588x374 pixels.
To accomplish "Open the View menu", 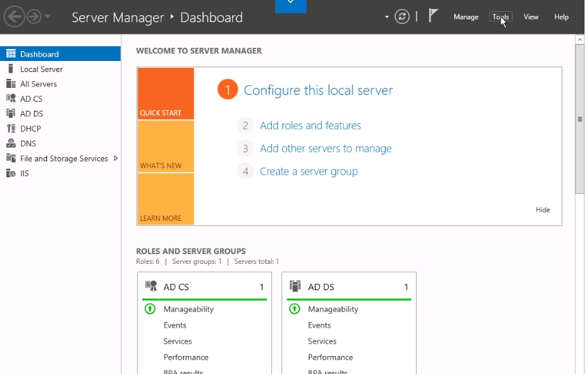I will coord(531,17).
